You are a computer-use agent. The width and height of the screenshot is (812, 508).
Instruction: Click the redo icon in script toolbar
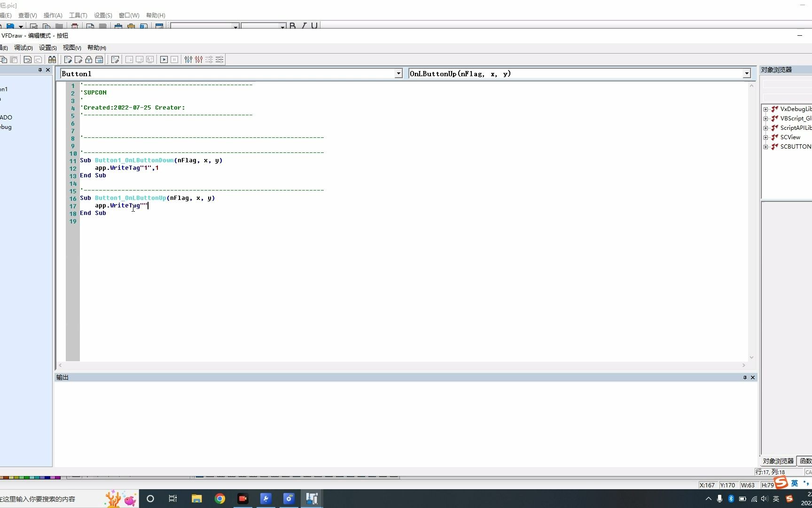(38, 60)
